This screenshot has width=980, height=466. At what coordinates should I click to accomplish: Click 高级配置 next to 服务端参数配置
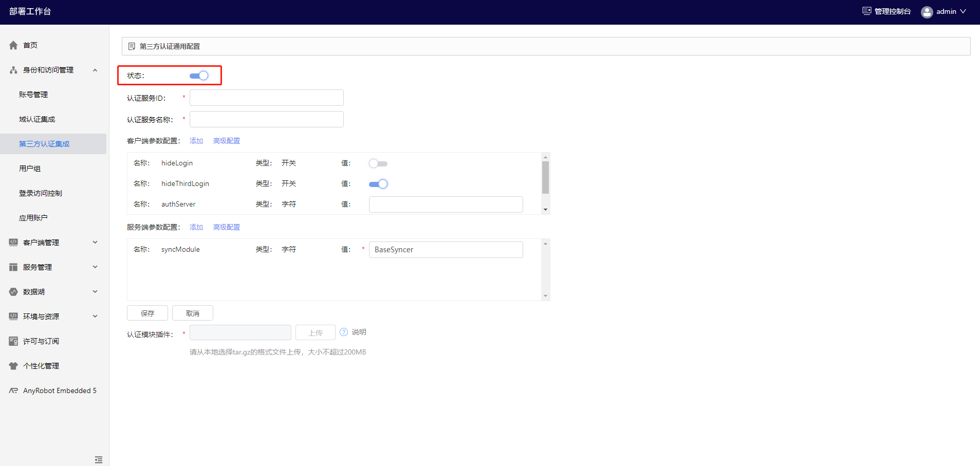pos(227,227)
